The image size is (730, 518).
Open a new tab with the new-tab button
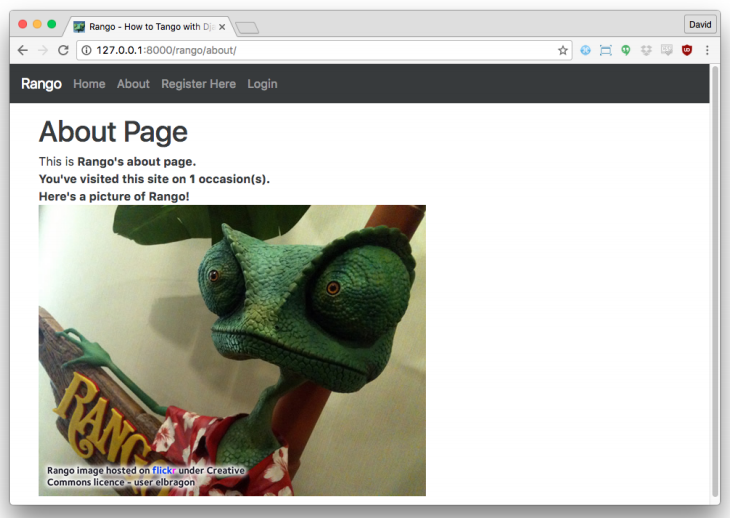(x=247, y=28)
